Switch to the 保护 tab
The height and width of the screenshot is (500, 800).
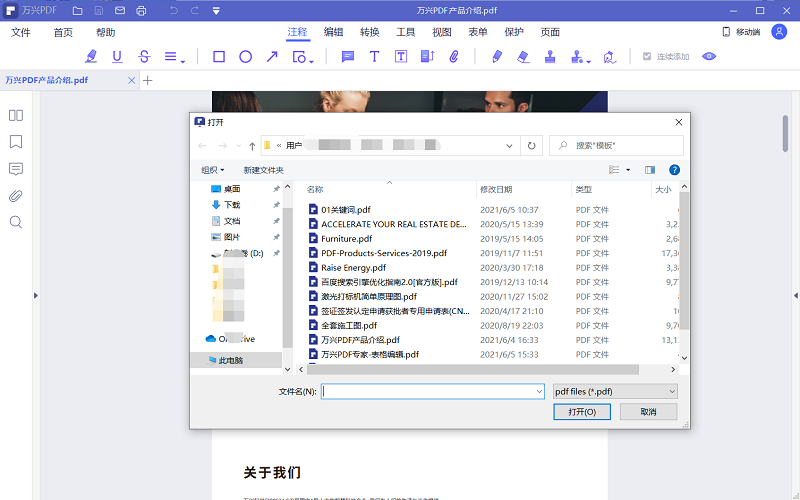click(x=514, y=32)
